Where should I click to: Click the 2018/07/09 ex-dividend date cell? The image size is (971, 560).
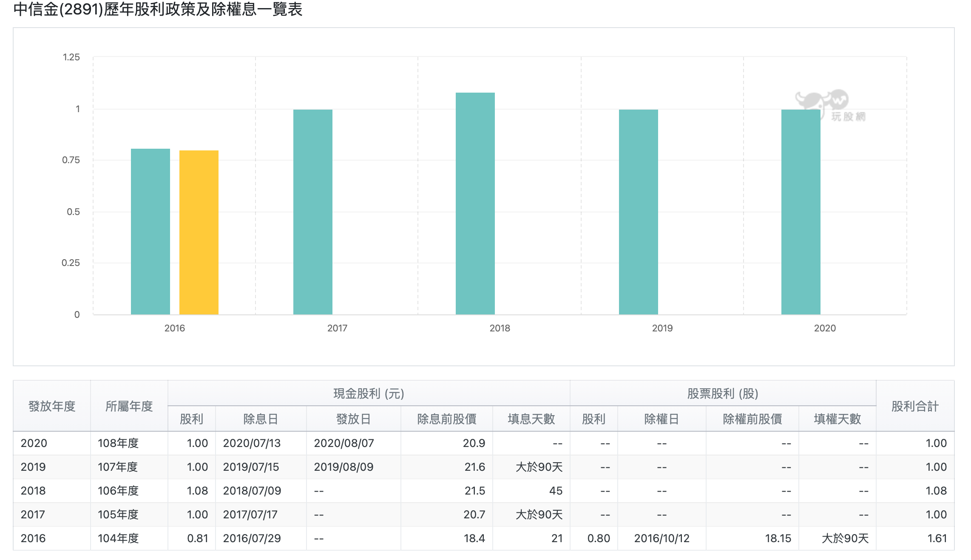coord(252,491)
